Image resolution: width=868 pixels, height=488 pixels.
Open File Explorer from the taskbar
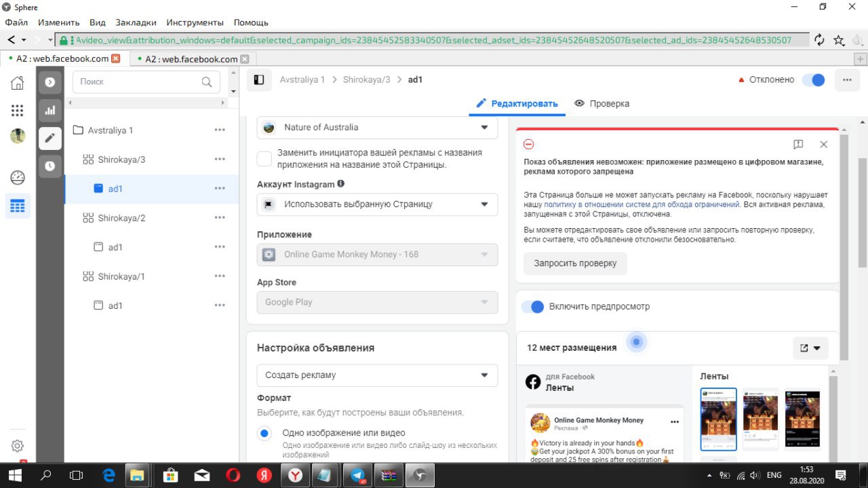(138, 475)
